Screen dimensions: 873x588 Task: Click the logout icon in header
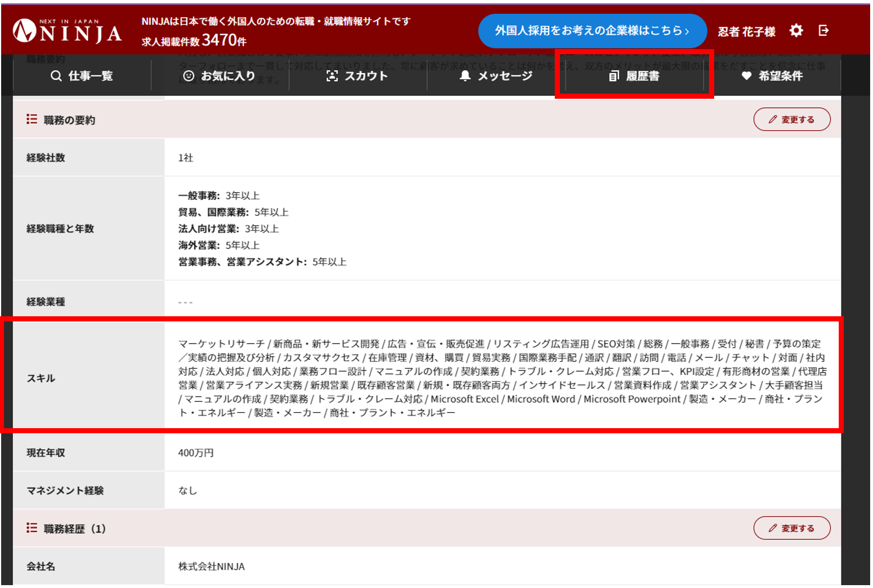823,31
